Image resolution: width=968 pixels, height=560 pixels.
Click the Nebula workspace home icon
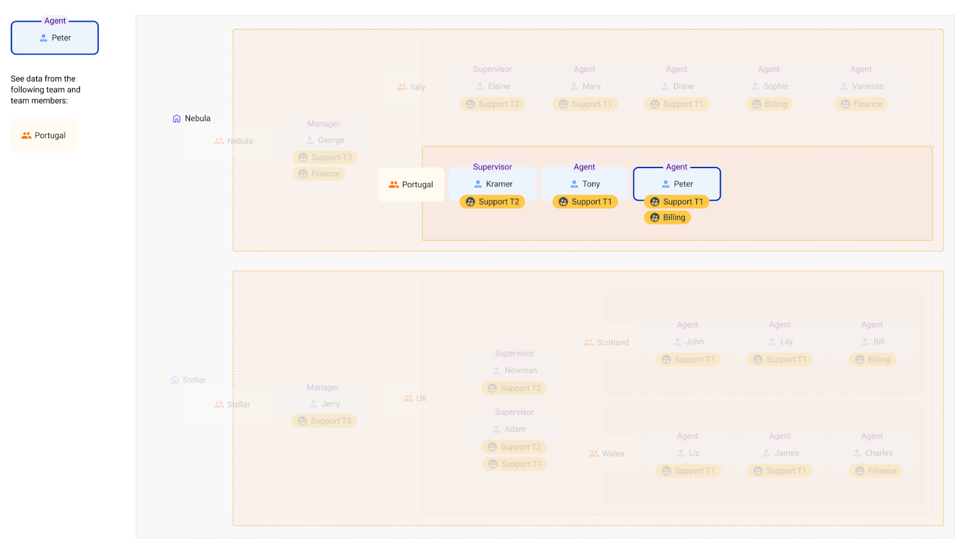tap(176, 118)
